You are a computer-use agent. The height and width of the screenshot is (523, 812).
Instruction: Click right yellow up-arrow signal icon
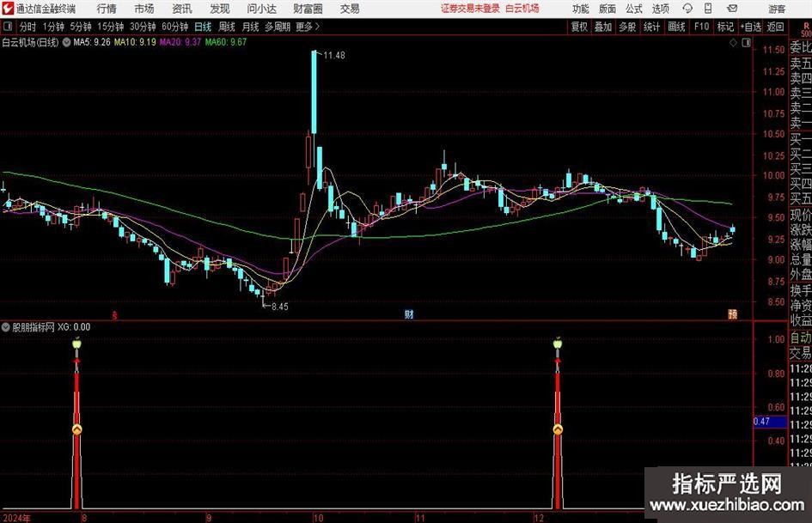[557, 429]
